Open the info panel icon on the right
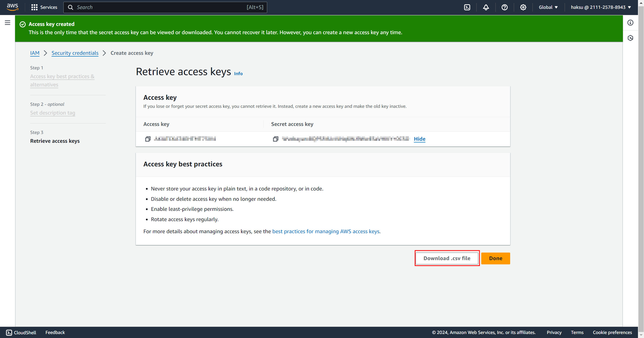The height and width of the screenshot is (338, 644). pos(630,23)
